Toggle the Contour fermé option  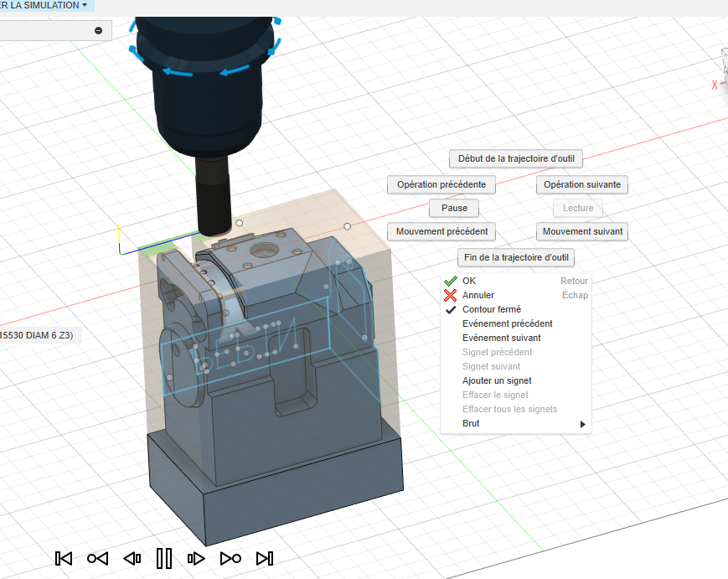491,309
